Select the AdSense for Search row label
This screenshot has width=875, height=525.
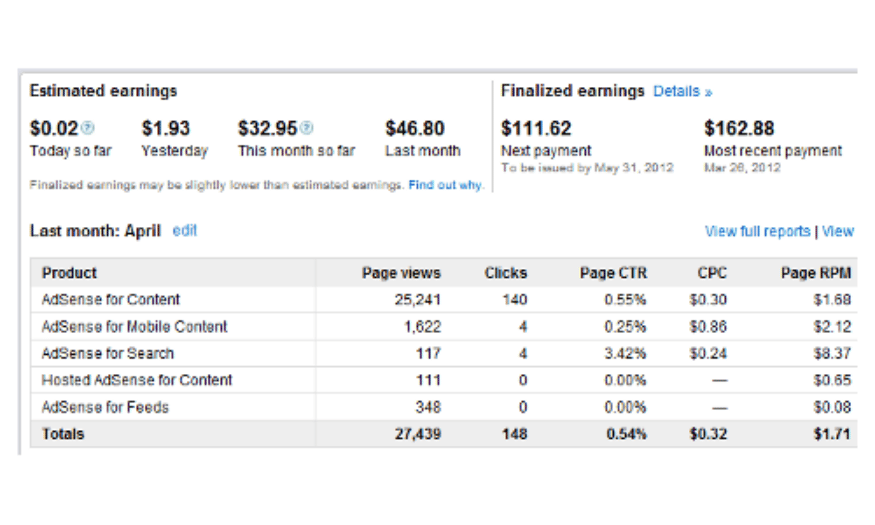[x=108, y=353]
